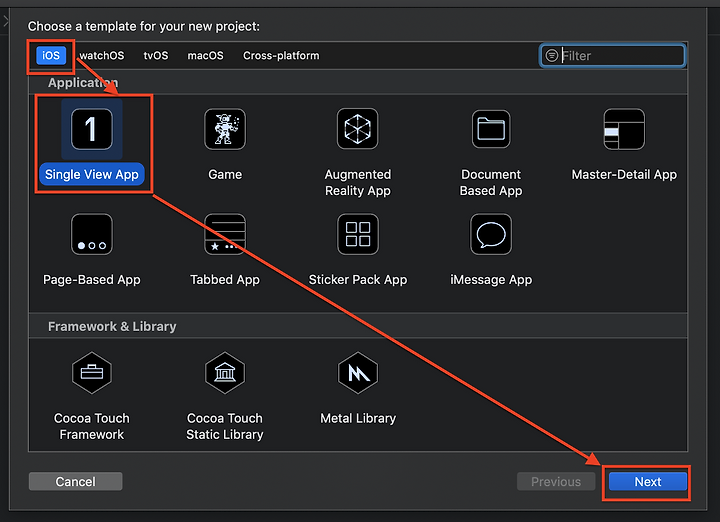Click the Tabbed App label
The width and height of the screenshot is (720, 522).
point(225,280)
